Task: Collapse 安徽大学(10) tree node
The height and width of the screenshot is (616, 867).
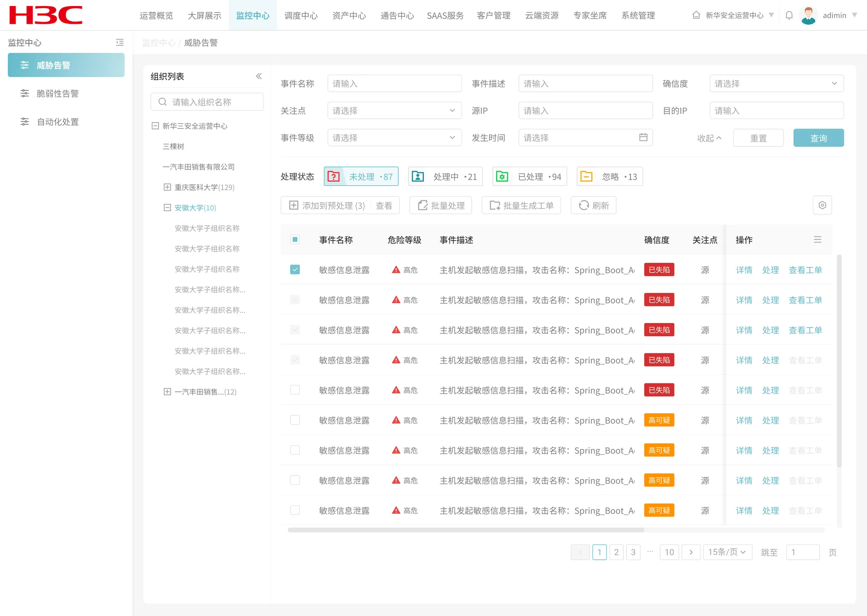Action: pos(167,207)
